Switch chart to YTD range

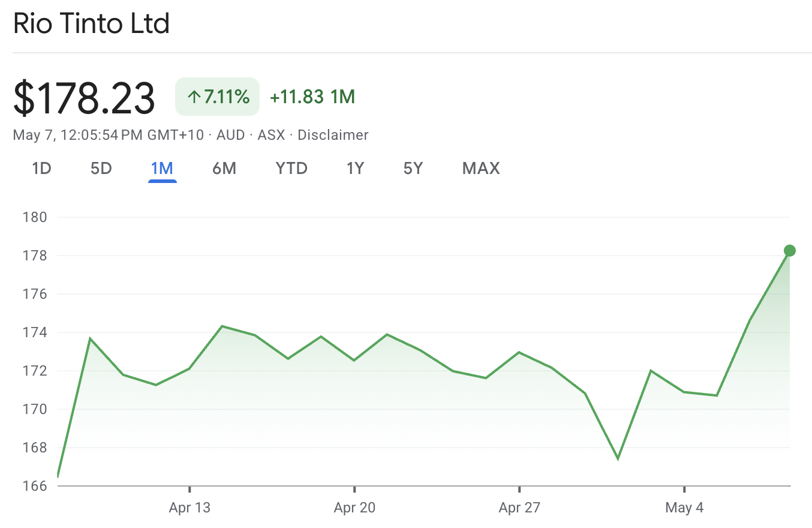tap(291, 169)
